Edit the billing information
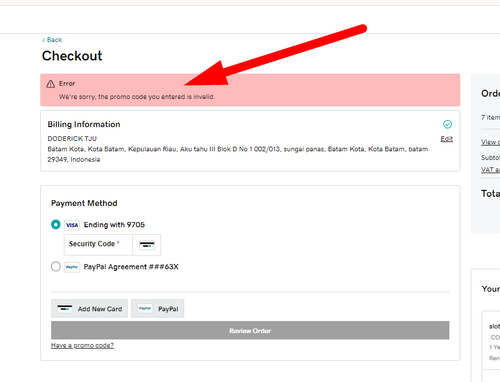The height and width of the screenshot is (382, 500). tap(447, 139)
